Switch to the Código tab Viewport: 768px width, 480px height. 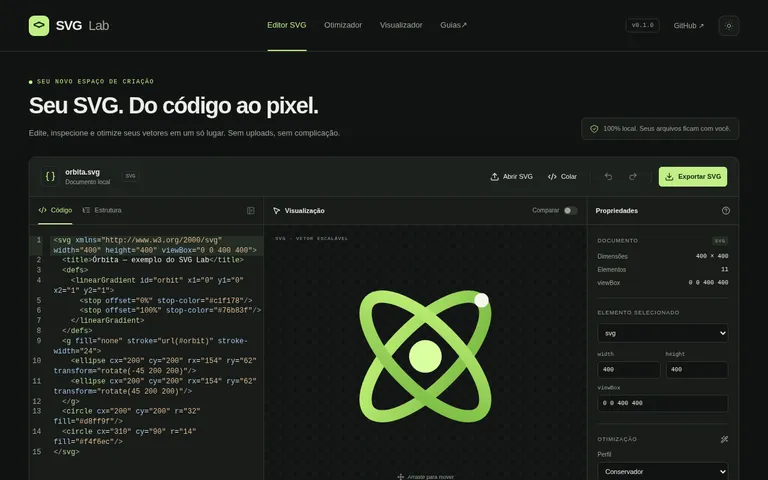click(55, 210)
